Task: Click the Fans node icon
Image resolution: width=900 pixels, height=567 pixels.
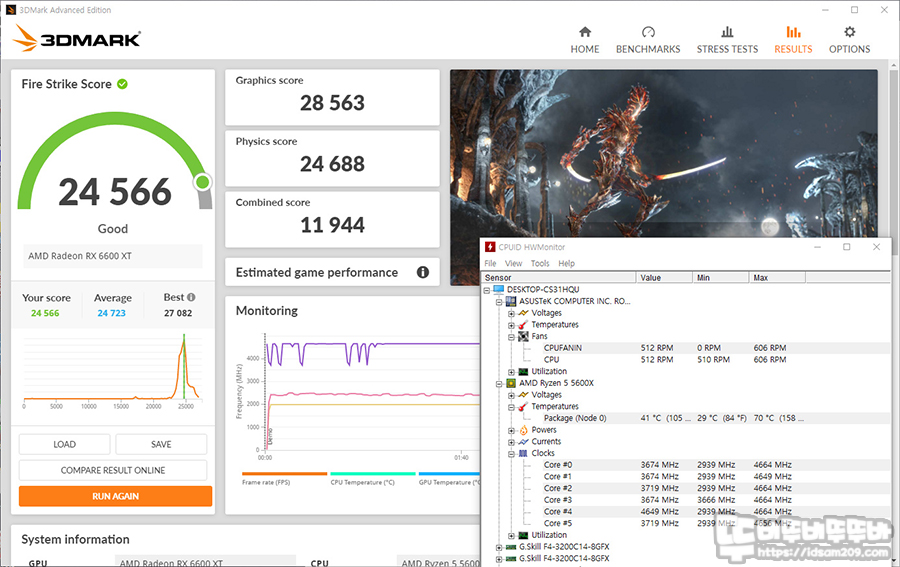Action: 523,336
